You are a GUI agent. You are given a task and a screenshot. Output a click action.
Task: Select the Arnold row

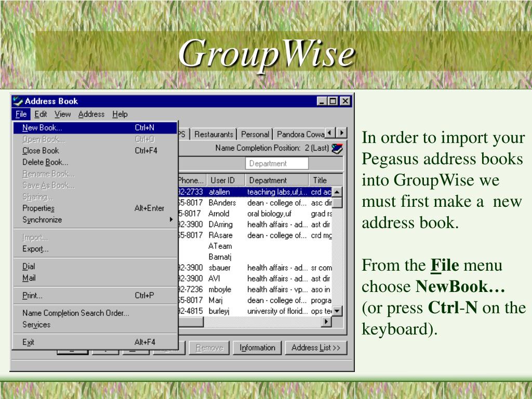click(255, 214)
